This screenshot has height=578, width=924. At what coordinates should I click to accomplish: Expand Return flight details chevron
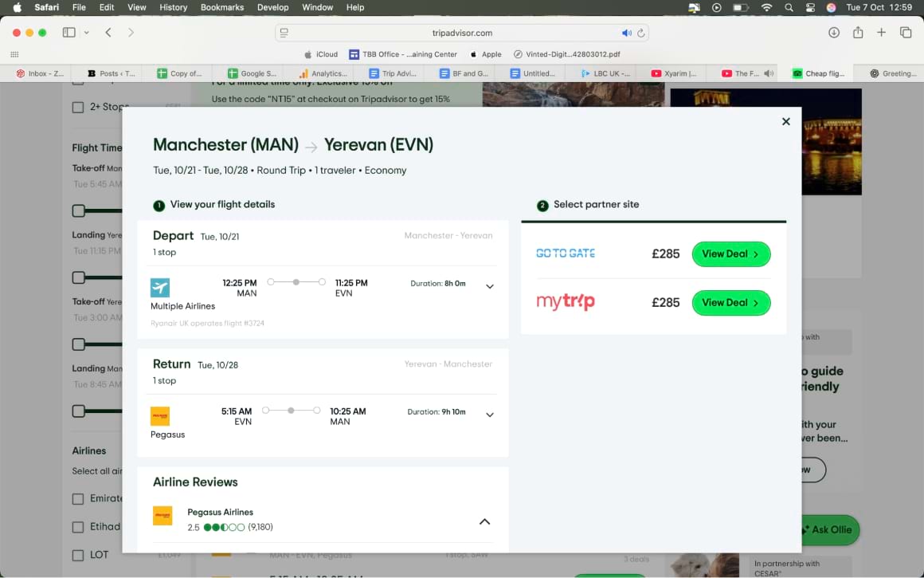489,415
